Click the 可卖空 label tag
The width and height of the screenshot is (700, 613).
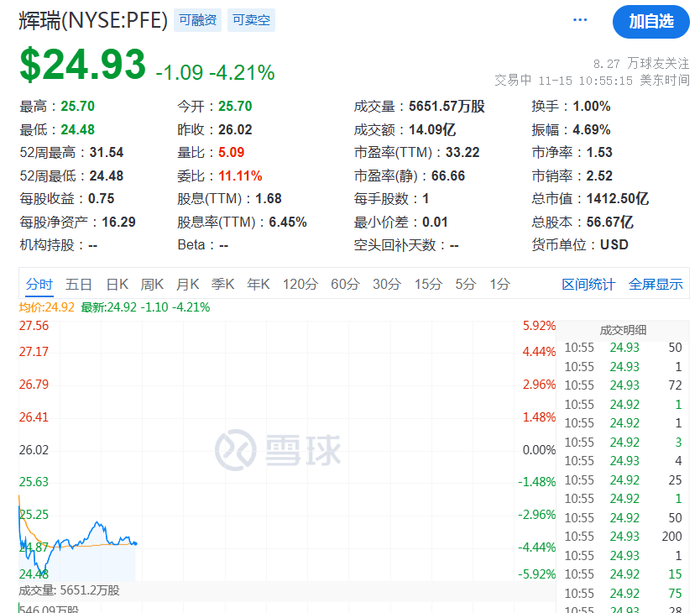[251, 19]
